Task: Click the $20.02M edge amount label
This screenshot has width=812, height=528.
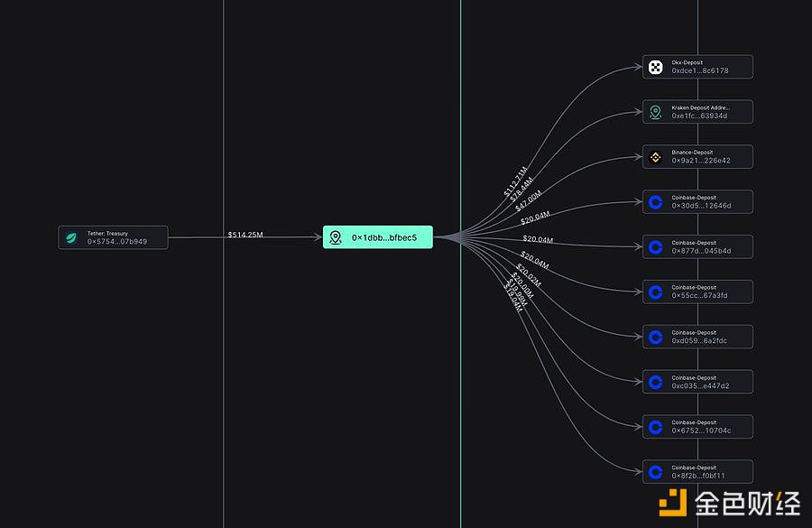Action: pos(529,275)
